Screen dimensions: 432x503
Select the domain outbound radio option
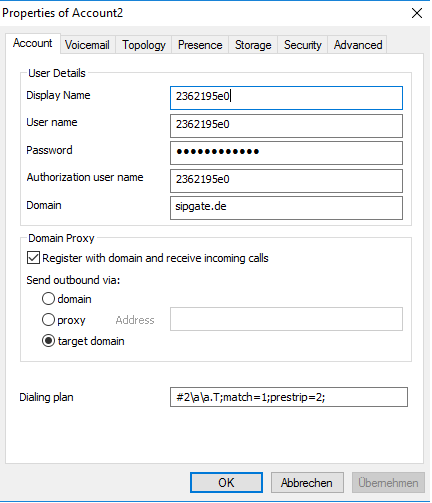[x=48, y=299]
